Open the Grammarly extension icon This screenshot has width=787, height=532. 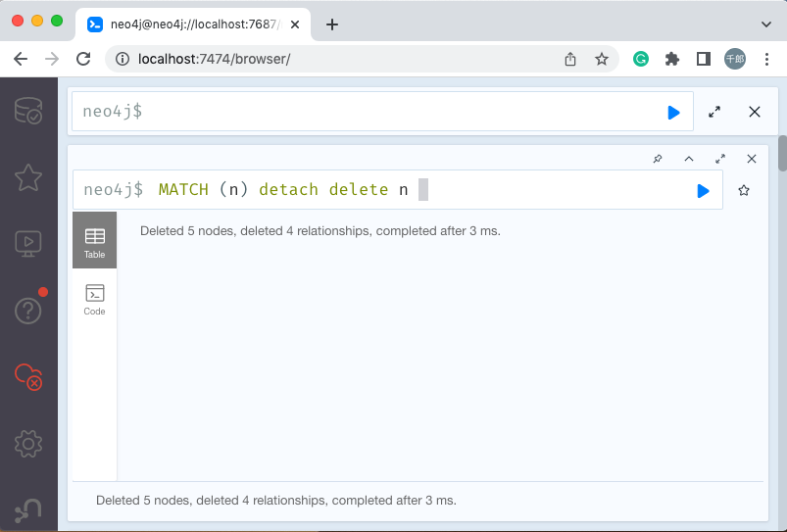(641, 59)
